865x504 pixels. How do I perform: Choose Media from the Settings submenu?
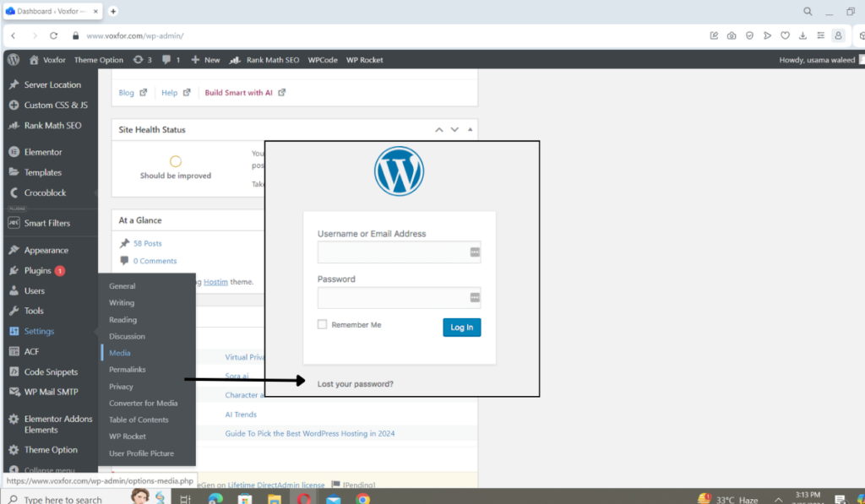pos(120,353)
